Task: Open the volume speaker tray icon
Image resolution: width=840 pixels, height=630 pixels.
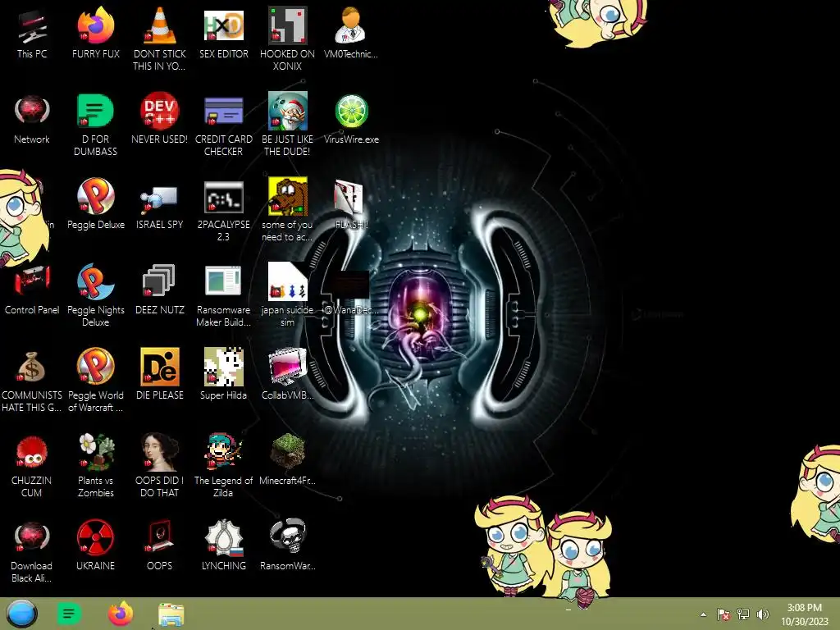Action: (762, 614)
